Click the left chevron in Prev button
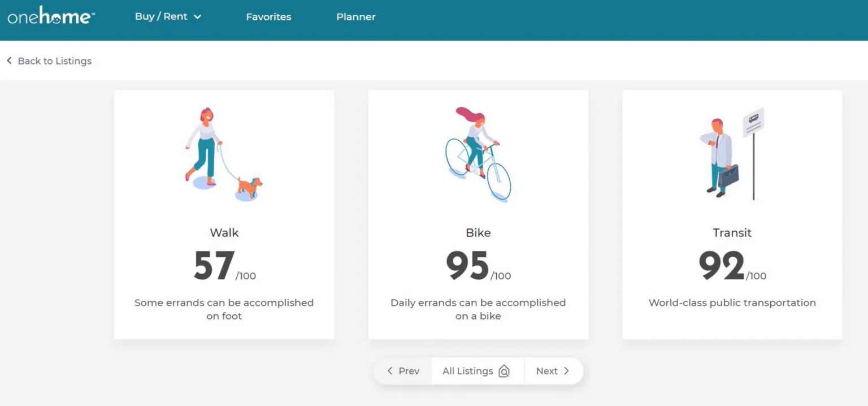 tap(390, 371)
